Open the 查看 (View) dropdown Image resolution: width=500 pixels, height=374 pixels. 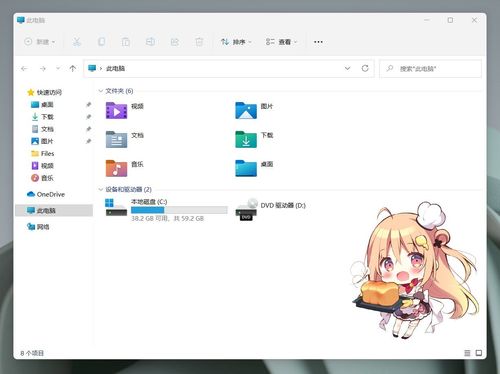click(281, 42)
